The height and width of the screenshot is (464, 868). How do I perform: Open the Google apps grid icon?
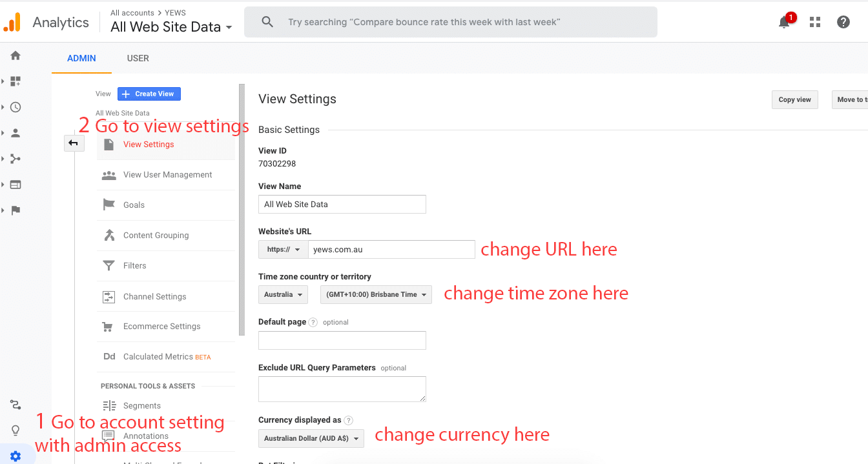(x=815, y=22)
